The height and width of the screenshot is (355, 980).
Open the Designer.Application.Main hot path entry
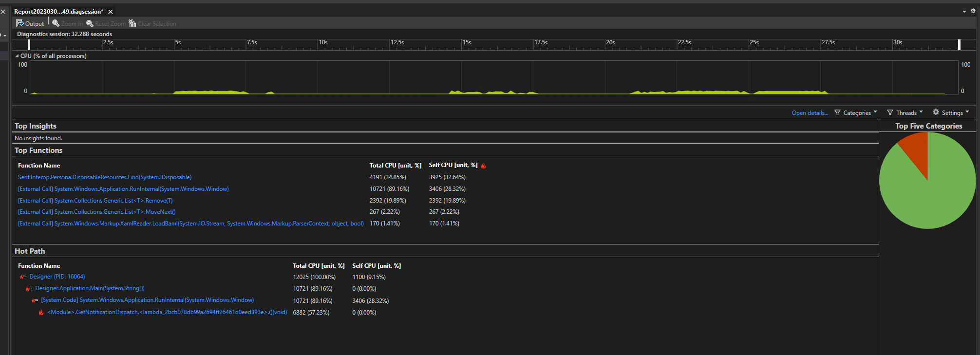coord(90,288)
